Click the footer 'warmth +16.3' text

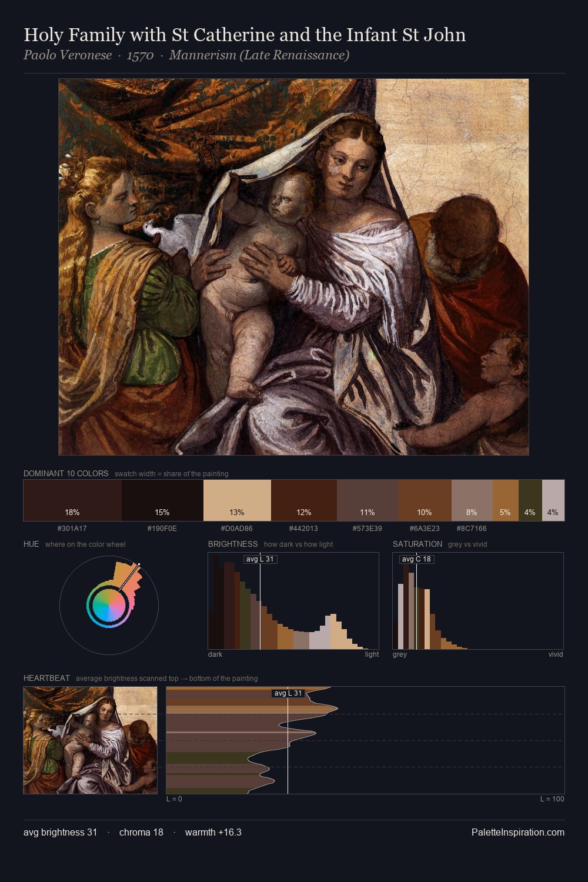click(213, 832)
